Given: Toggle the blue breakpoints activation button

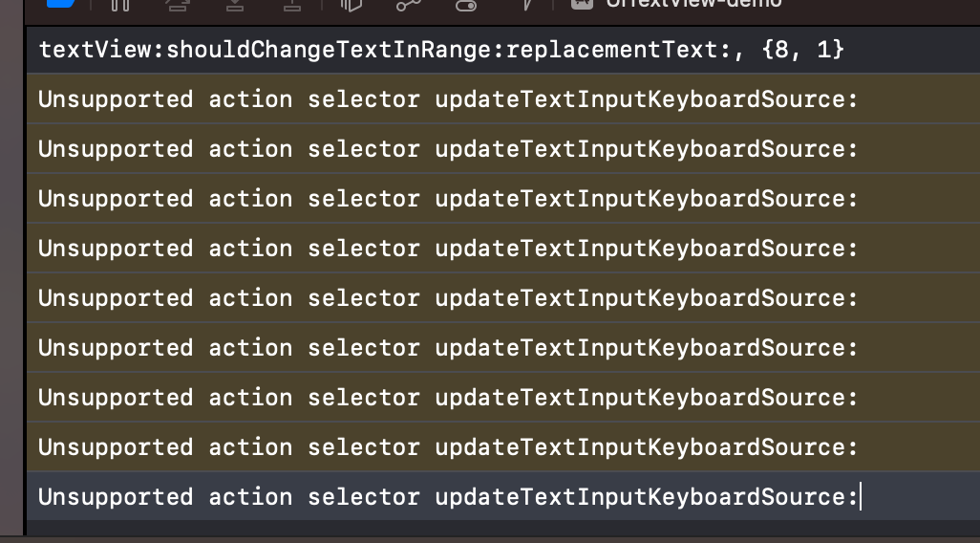Looking at the screenshot, I should pos(60,4).
